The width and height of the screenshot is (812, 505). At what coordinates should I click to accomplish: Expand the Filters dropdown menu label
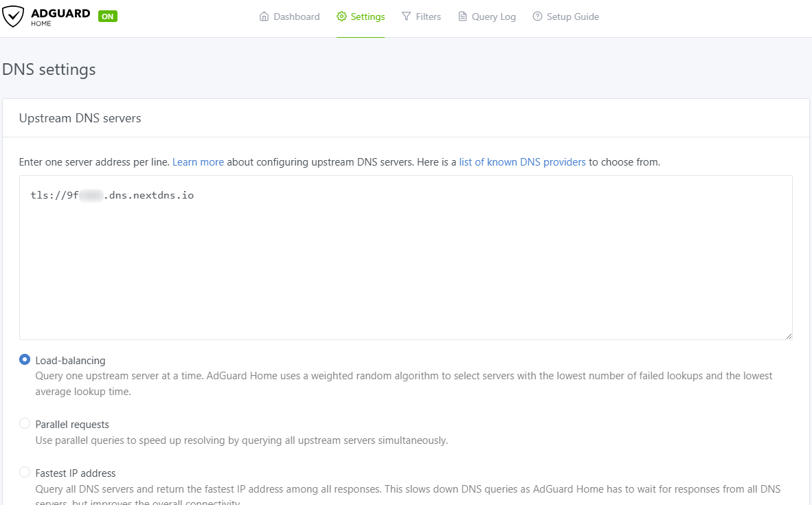(428, 16)
